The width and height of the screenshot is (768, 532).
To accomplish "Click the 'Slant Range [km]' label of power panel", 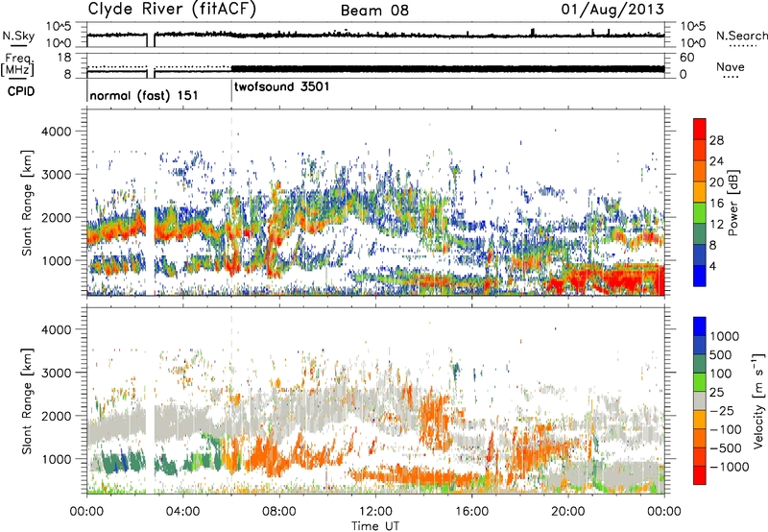I will [x=27, y=203].
